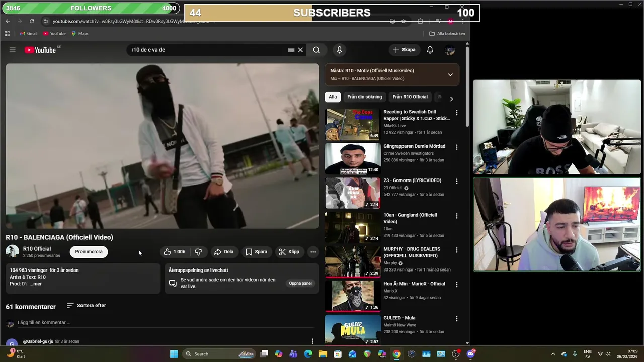Viewport: 644px width, 362px height.
Task: Open Reacting to Swedish Drill Rapper thumbnail
Action: [352, 124]
